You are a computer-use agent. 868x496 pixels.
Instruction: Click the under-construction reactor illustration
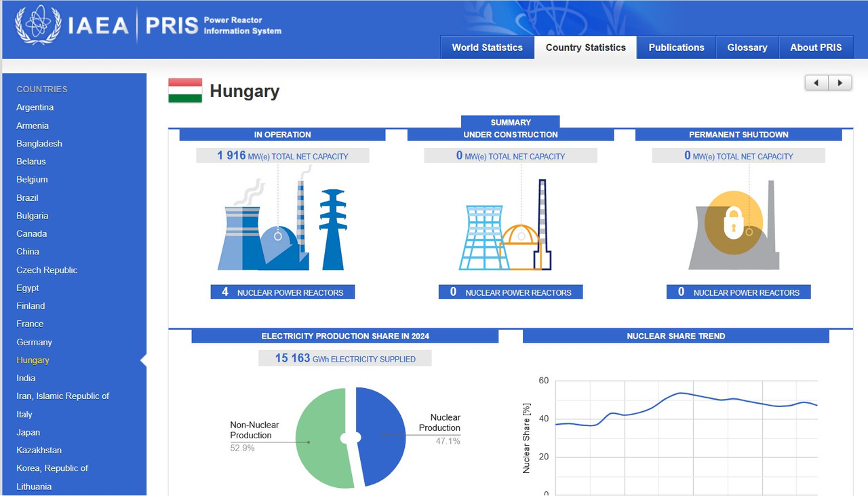pyautogui.click(x=507, y=225)
